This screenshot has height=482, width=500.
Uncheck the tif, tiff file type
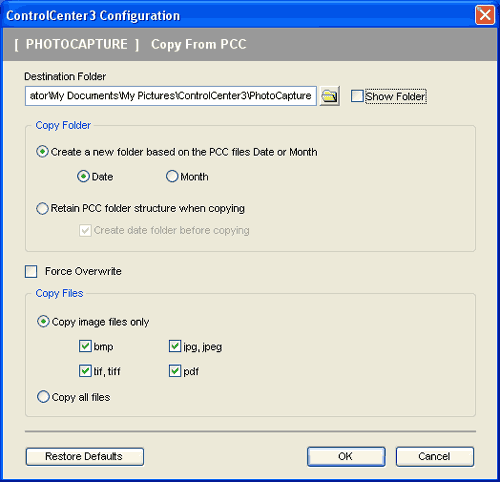pyautogui.click(x=85, y=371)
